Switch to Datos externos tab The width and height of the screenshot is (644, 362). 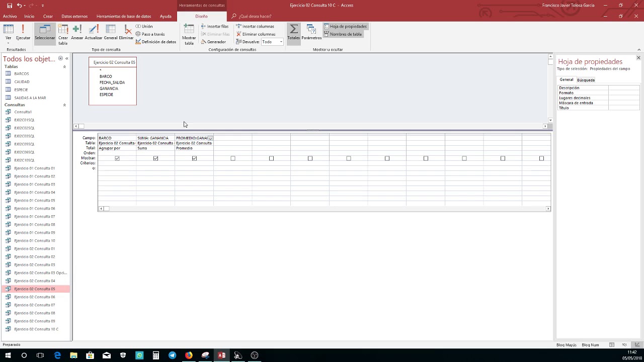74,16
